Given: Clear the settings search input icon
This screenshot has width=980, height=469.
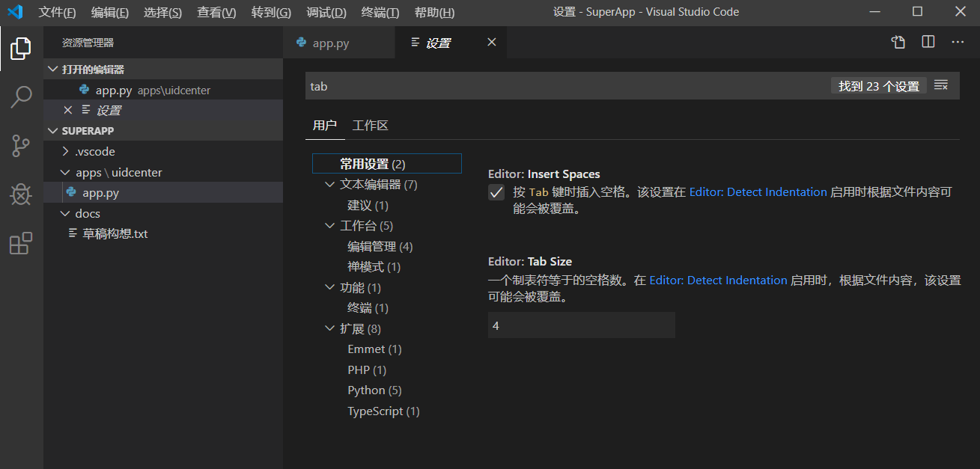Looking at the screenshot, I should (x=942, y=86).
